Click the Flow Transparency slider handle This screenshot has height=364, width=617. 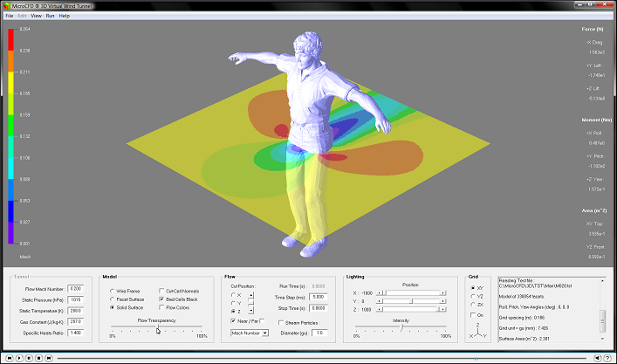[x=158, y=327]
